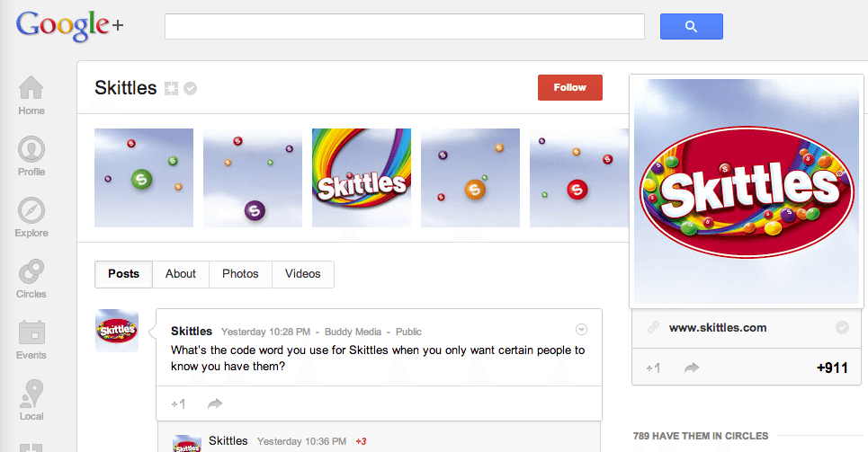Click the link chain icon beside www.skittles.com

653,327
